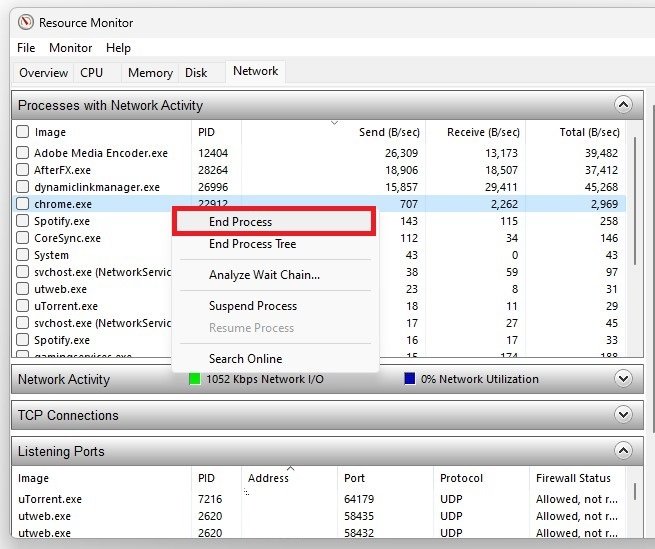Click the 0% Network Utilization label
Viewport: 655px width, 549px height.
coord(480,379)
